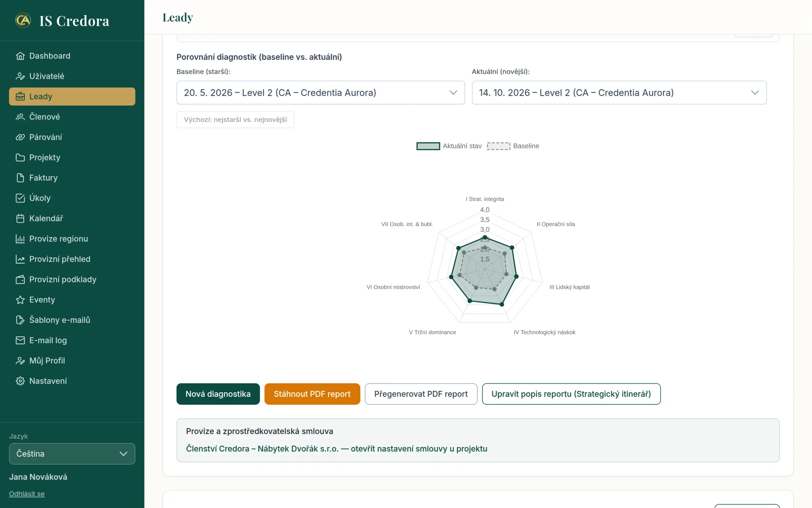
Task: Toggle Aktuální stav series in chart legend
Action: point(449,146)
